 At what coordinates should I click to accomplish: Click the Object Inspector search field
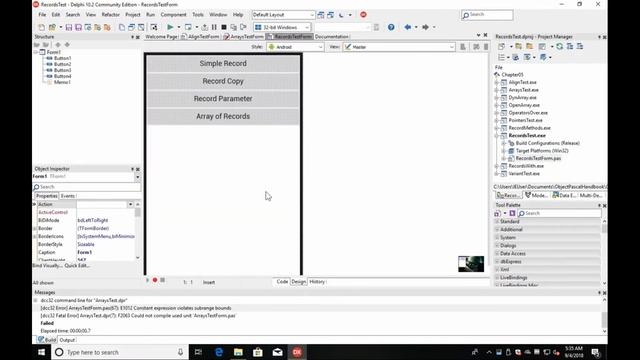pyautogui.click(x=87, y=187)
